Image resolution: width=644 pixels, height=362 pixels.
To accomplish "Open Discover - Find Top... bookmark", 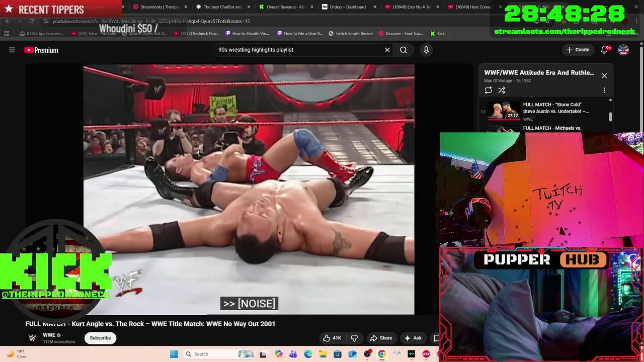I will [400, 34].
